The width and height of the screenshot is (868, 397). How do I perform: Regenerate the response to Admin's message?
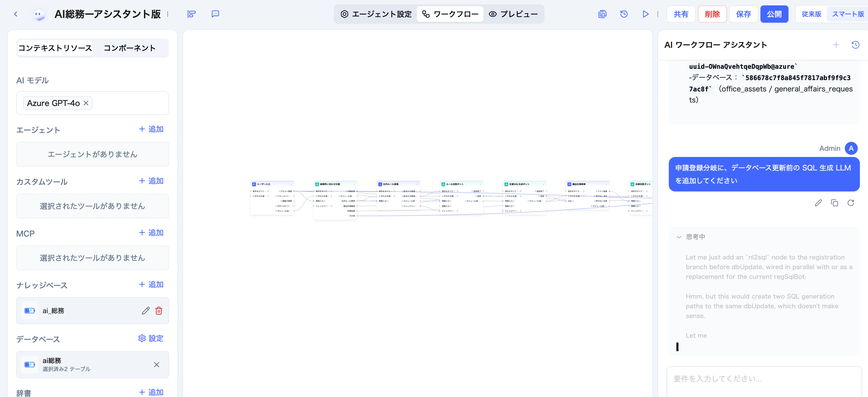(850, 203)
